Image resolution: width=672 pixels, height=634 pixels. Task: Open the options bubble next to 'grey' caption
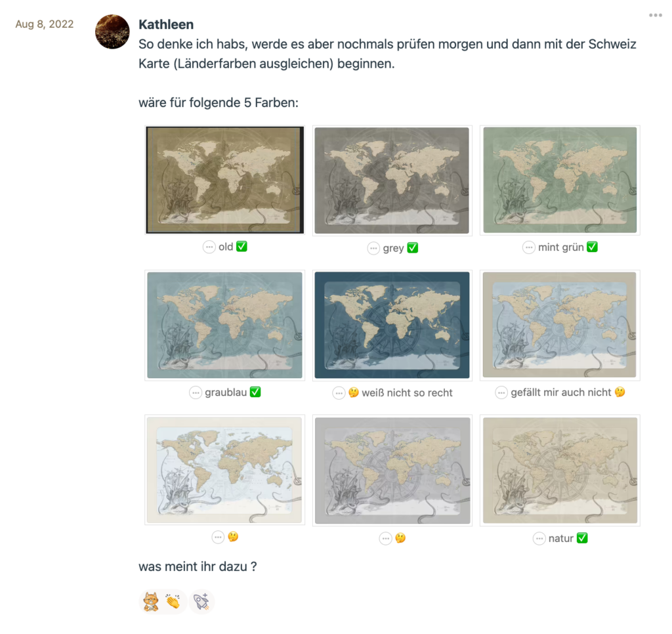(x=373, y=248)
